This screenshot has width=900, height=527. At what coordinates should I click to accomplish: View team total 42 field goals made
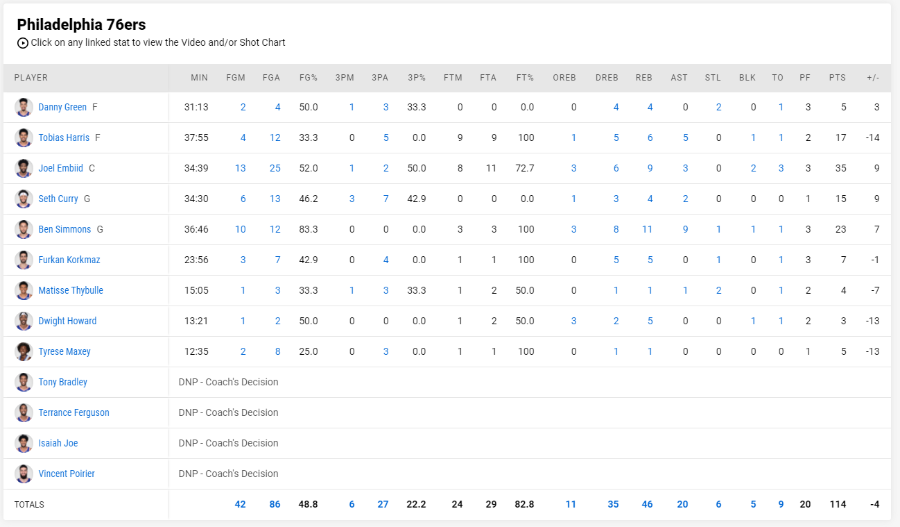240,504
